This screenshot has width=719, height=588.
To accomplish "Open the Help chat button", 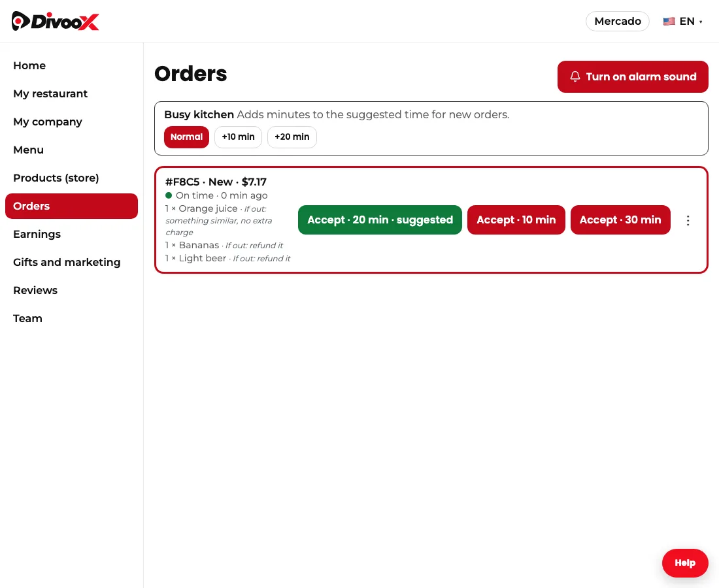I will tap(684, 563).
